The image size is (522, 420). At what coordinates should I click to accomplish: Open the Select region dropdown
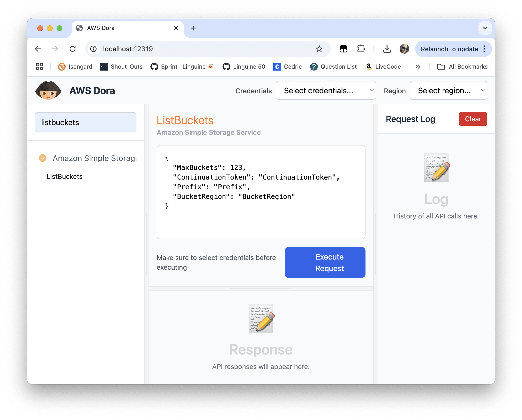pos(448,90)
